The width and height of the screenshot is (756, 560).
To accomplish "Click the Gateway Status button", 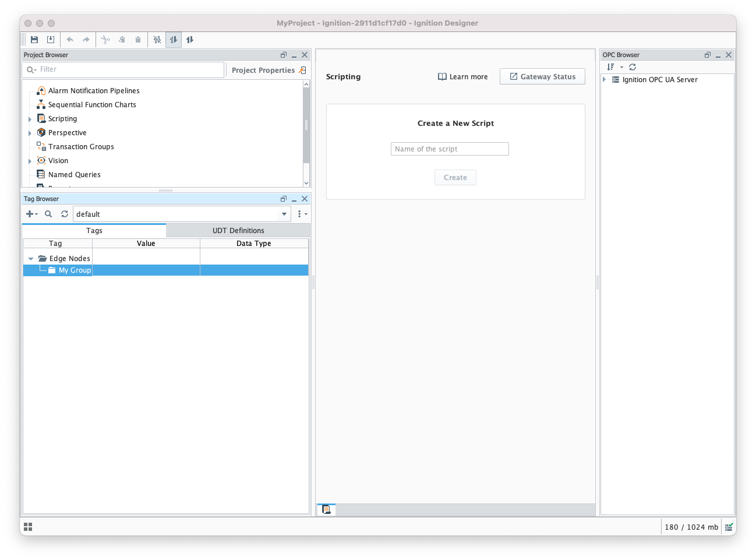I will 542,76.
